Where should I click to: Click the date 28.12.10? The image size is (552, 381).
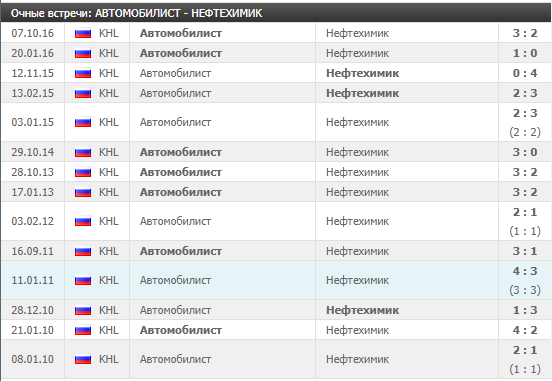tap(32, 310)
